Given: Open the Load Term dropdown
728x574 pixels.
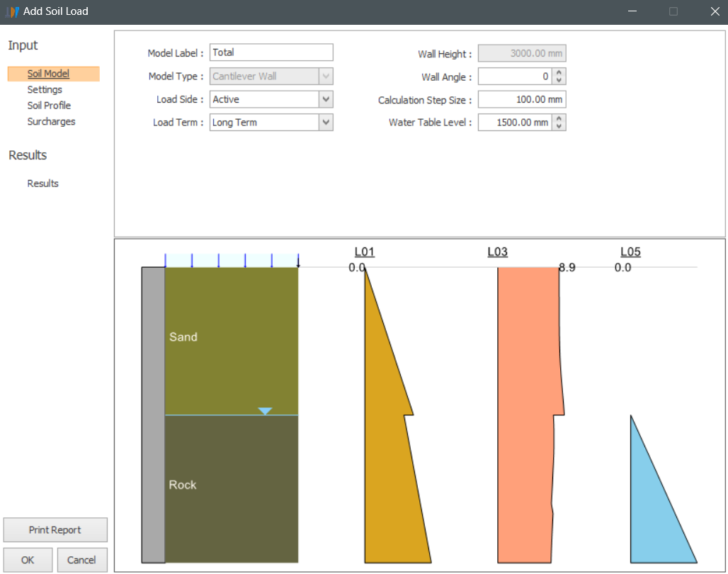Looking at the screenshot, I should coord(325,123).
